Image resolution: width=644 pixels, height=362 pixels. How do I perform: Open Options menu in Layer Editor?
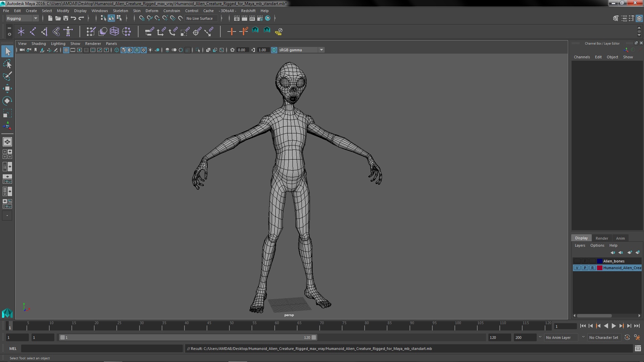pyautogui.click(x=597, y=245)
